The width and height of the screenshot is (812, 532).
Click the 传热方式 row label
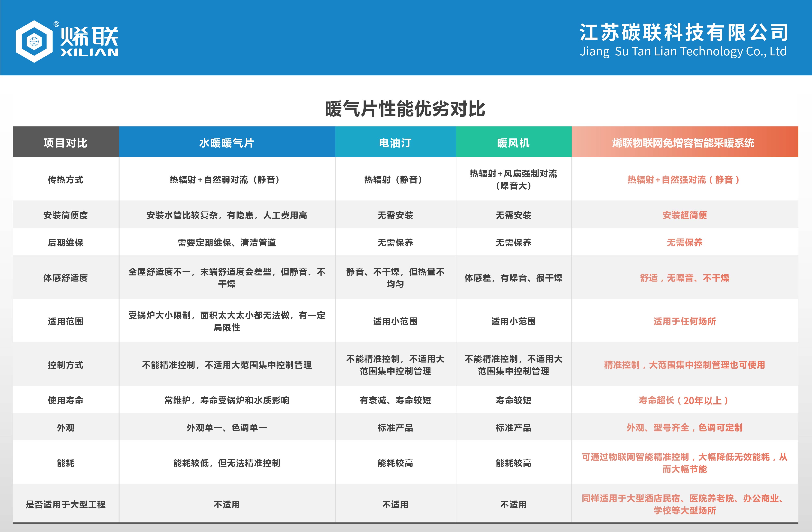click(66, 179)
